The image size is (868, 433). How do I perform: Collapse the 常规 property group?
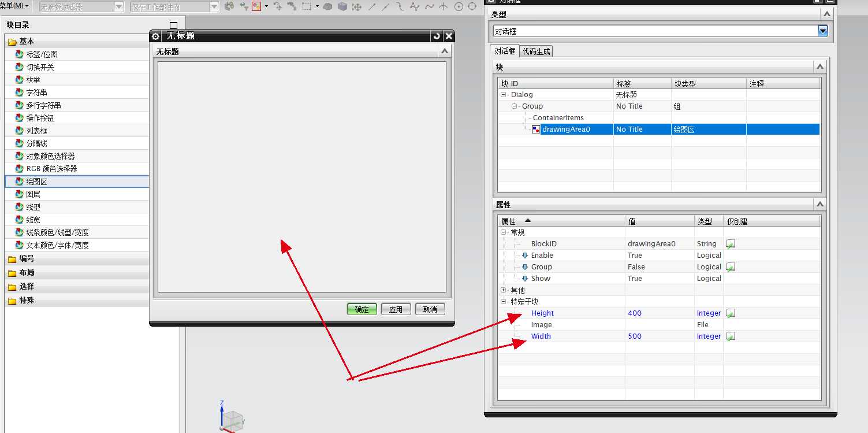504,232
